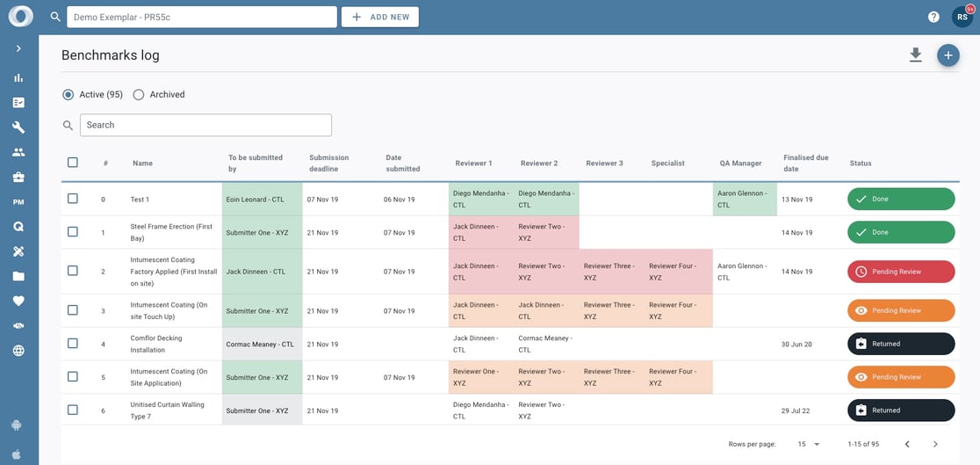Image resolution: width=980 pixels, height=465 pixels.
Task: Click the 30 Jun 20 finalised due date
Action: [796, 345]
